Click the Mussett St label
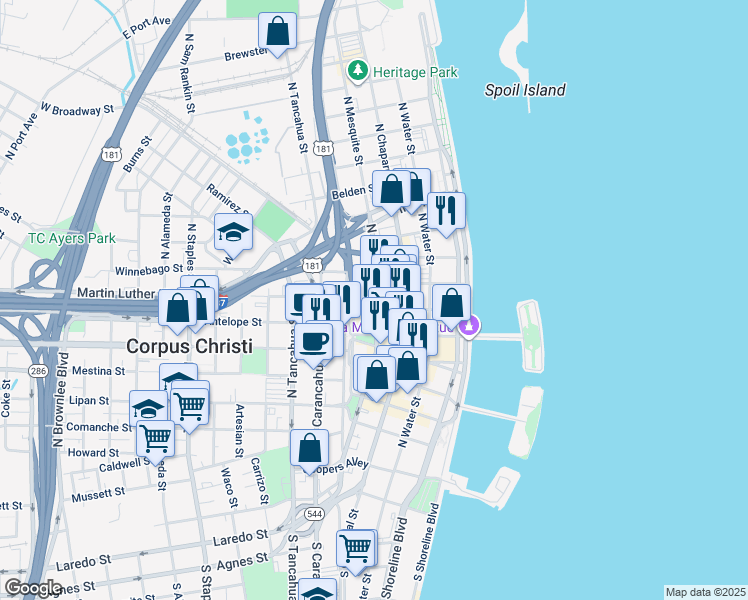 pos(98,495)
